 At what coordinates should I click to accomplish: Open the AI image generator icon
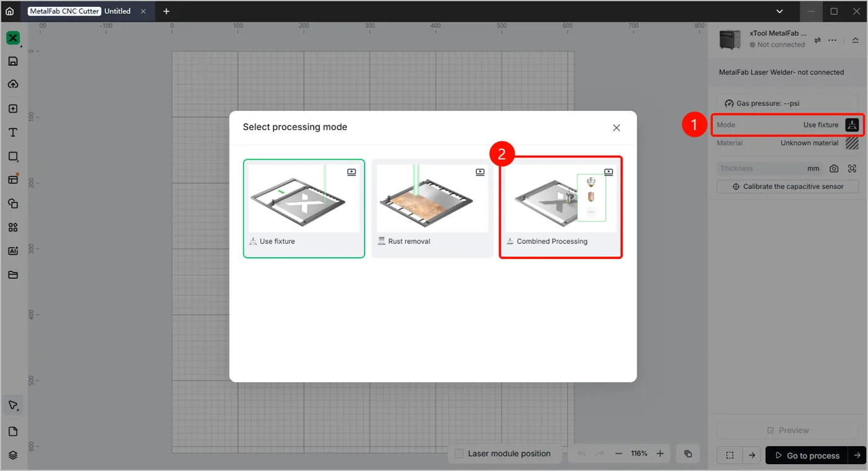(x=13, y=251)
